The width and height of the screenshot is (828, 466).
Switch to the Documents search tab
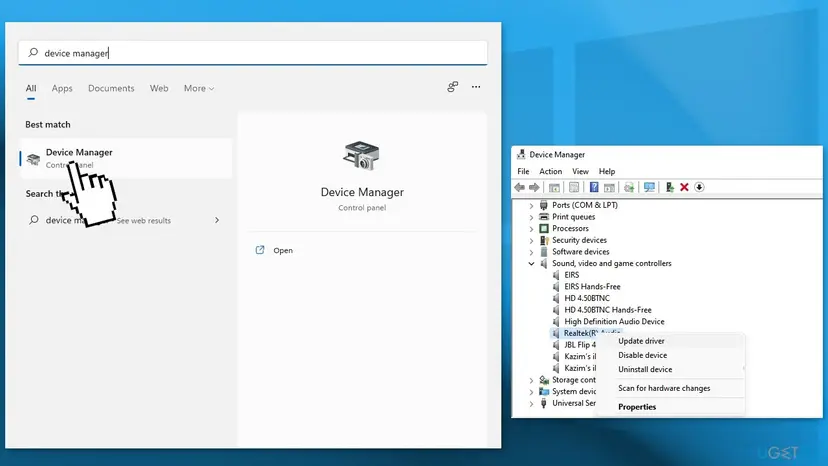(x=111, y=88)
